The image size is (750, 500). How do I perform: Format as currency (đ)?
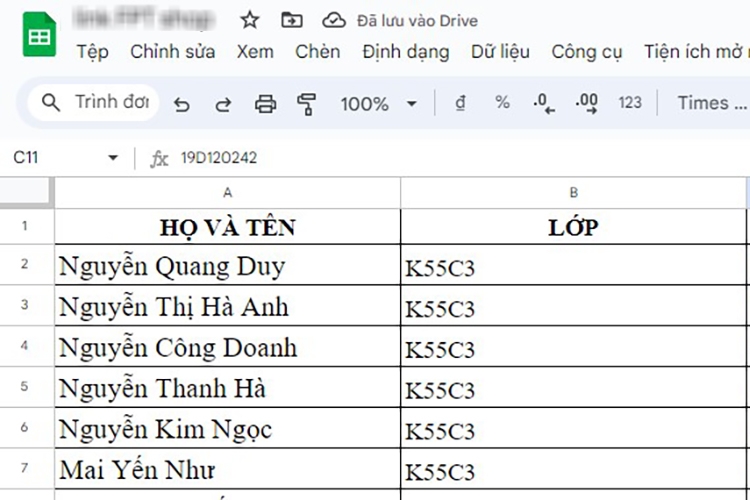click(460, 103)
